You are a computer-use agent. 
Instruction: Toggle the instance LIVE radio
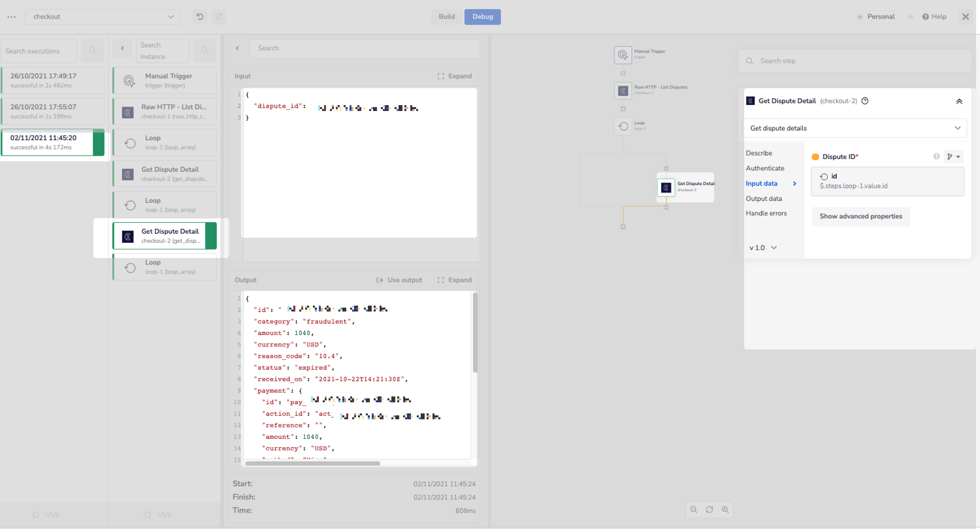click(148, 515)
